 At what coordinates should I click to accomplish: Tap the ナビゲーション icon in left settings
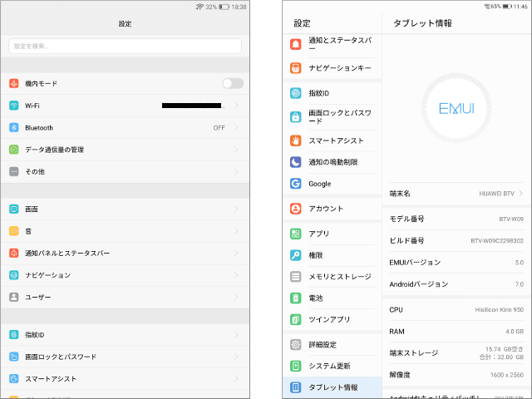pyautogui.click(x=14, y=275)
